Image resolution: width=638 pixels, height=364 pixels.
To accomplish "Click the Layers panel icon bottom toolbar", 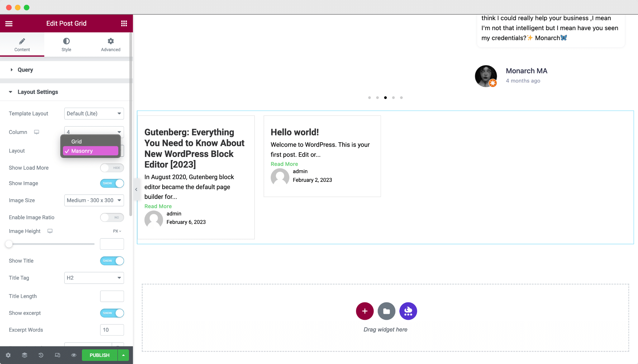I will click(25, 355).
